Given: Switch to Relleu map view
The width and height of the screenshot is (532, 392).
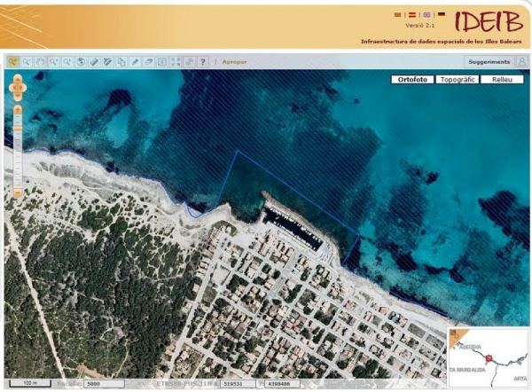Looking at the screenshot, I should (502, 79).
